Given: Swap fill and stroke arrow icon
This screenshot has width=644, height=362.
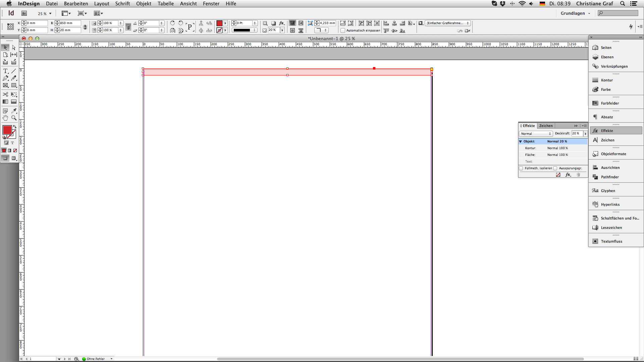Looking at the screenshot, I should [15, 127].
